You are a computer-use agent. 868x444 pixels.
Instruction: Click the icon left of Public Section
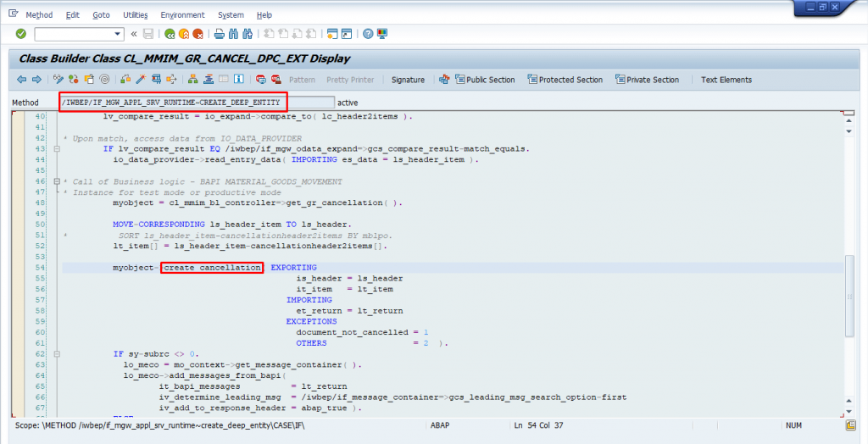[x=444, y=80]
